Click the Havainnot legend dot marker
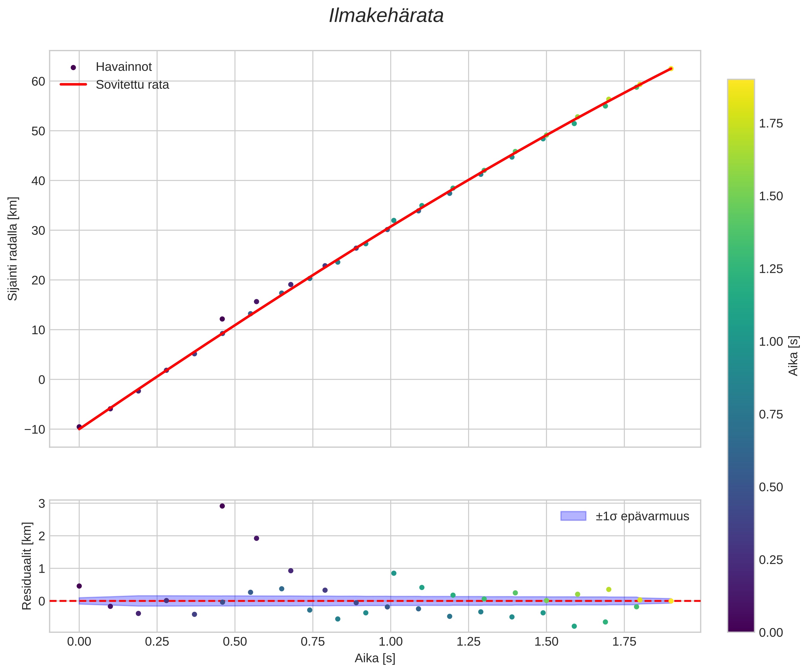The width and height of the screenshot is (807, 672). [x=73, y=67]
